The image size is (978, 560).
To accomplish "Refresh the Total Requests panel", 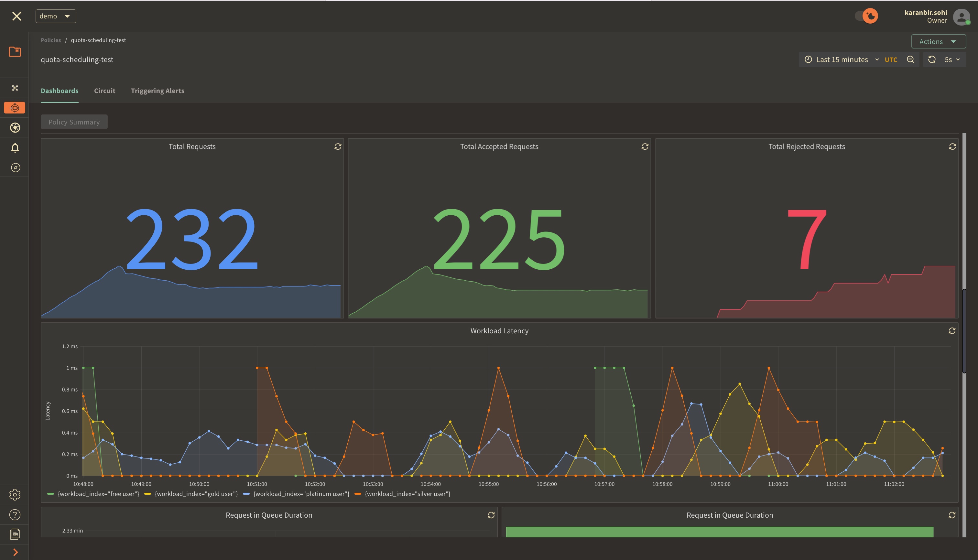I will click(337, 146).
